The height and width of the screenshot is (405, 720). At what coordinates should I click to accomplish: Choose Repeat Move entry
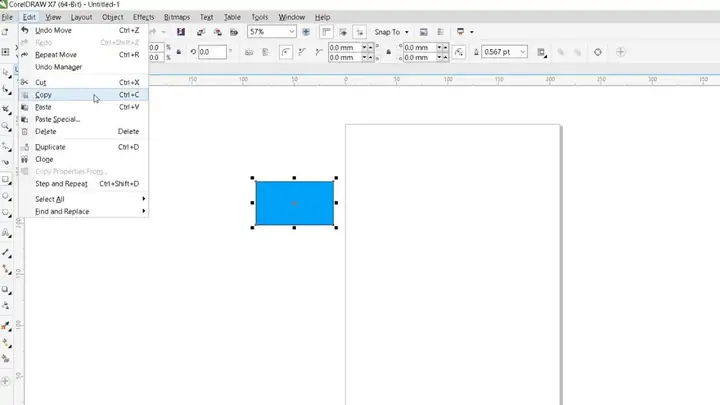[84, 55]
